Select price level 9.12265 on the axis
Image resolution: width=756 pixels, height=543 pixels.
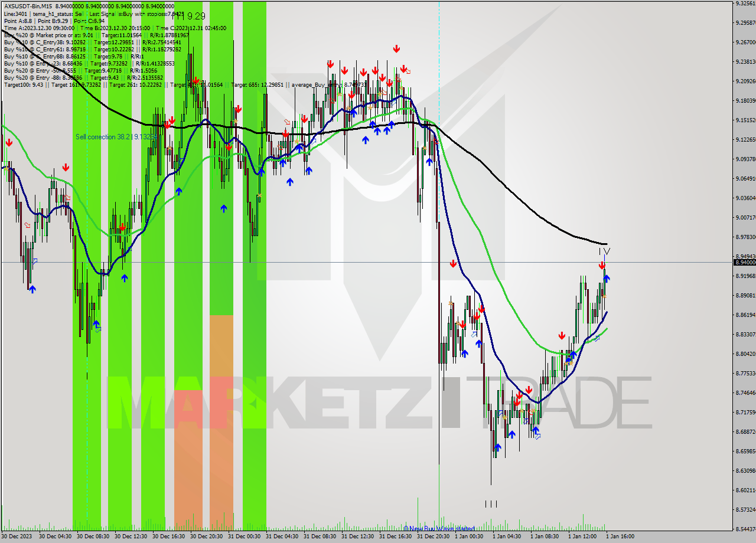point(745,140)
